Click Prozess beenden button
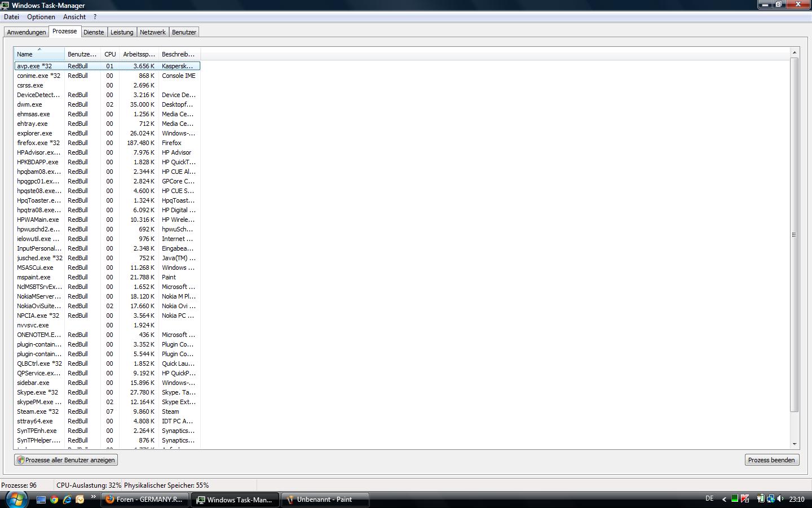 tap(771, 460)
